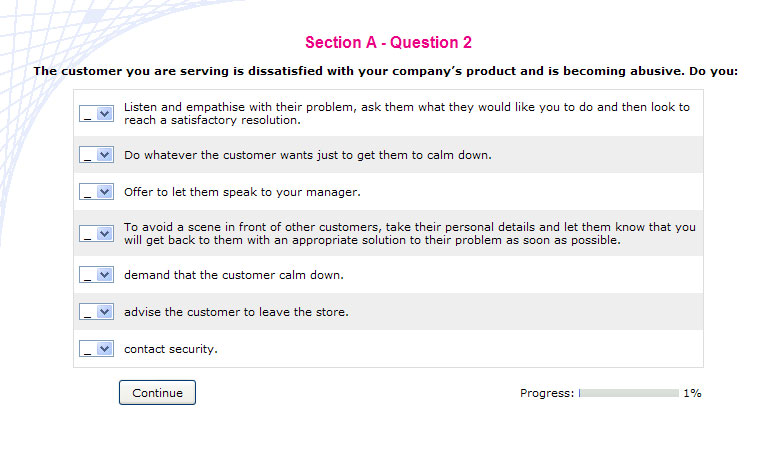
Task: Click the 'Offer to let them speak to your manager.' text
Action: (x=242, y=192)
